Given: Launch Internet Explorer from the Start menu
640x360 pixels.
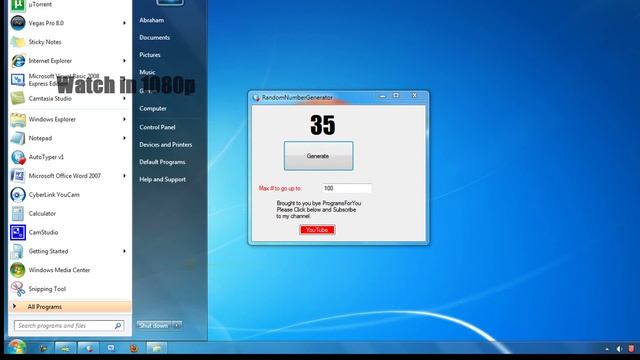Looking at the screenshot, I should coord(69,60).
